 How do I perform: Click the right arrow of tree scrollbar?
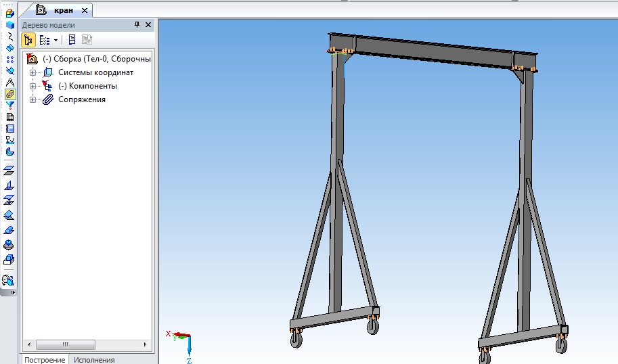pos(145,344)
